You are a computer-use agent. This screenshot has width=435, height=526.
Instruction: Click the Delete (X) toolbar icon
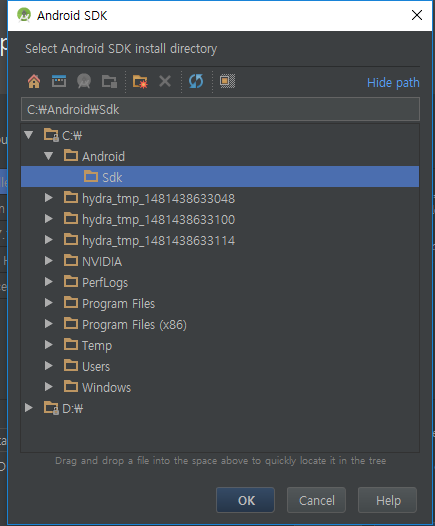[165, 81]
